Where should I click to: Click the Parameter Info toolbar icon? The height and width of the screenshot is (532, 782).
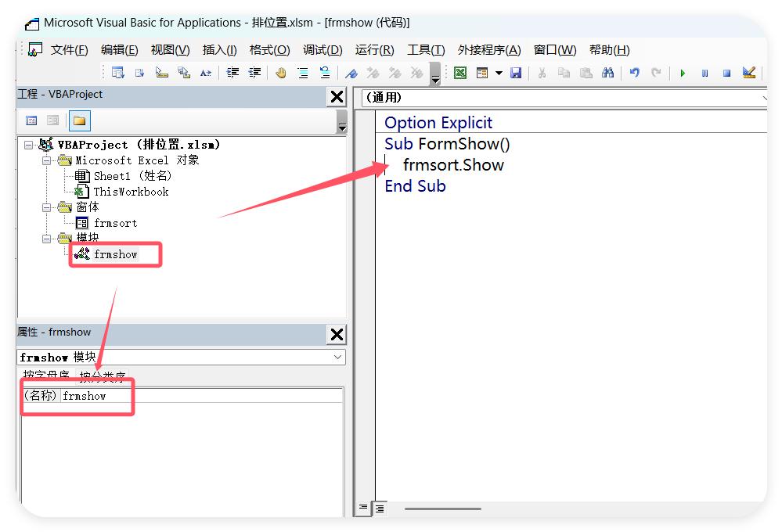coord(183,73)
